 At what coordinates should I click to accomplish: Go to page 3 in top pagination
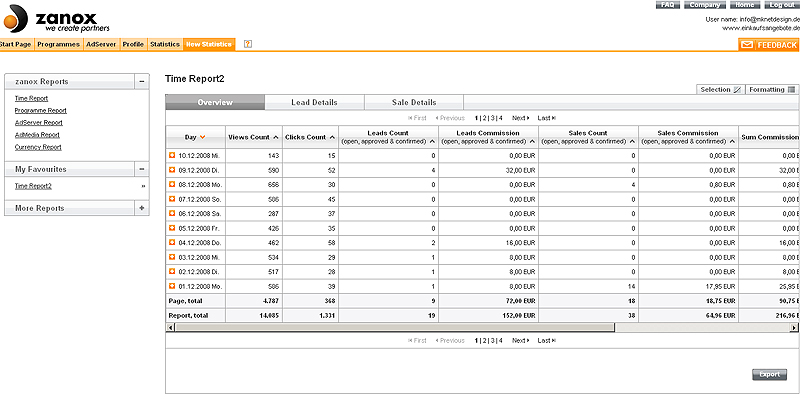(x=492, y=118)
